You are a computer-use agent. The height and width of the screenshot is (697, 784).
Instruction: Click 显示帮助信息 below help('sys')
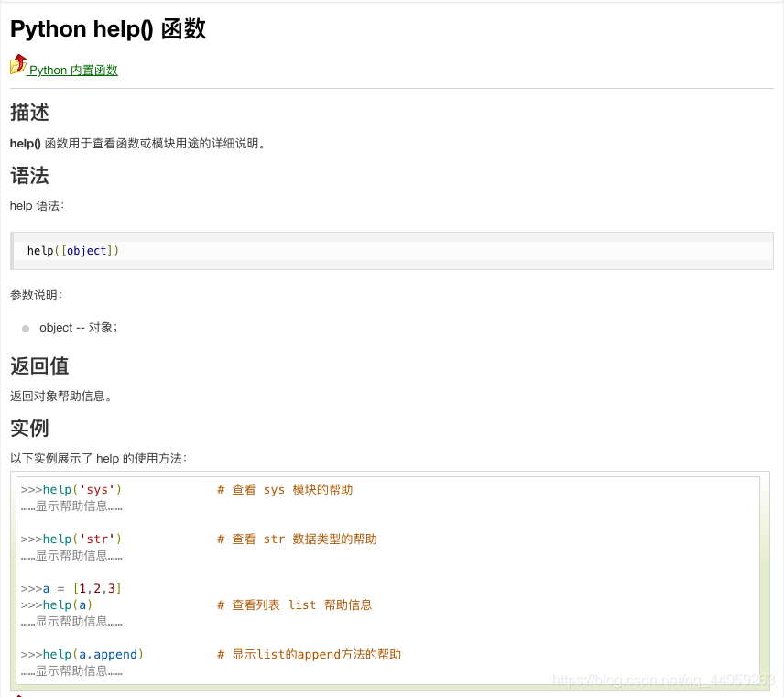click(71, 506)
